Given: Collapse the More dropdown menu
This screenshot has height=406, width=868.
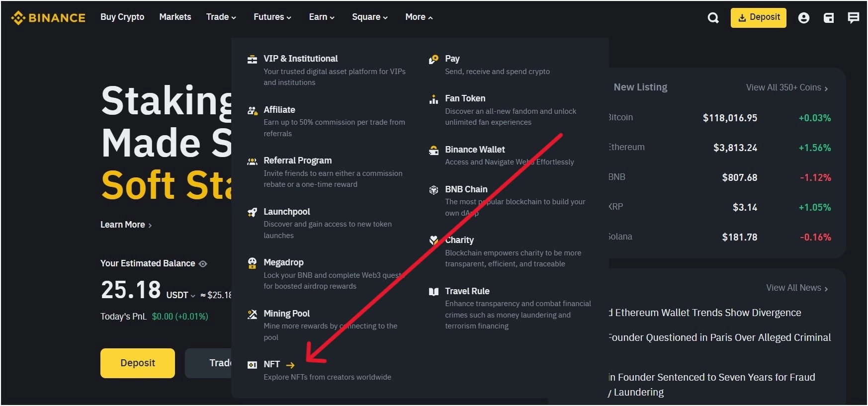Looking at the screenshot, I should coord(419,17).
